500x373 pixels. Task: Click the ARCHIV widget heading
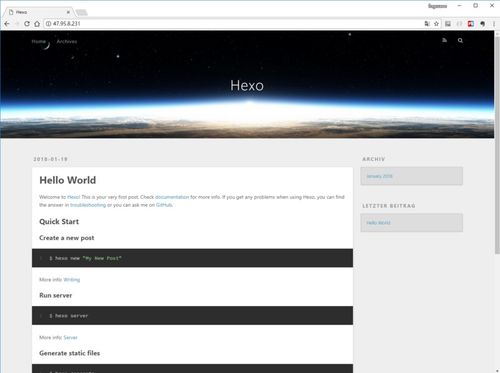click(x=374, y=159)
